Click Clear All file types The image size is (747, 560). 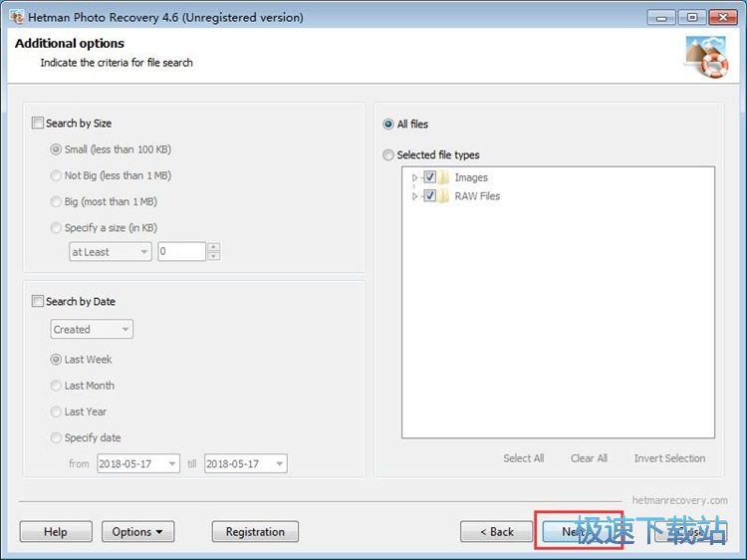[589, 458]
